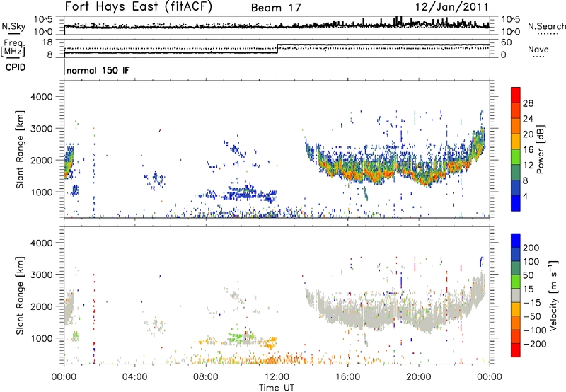Click the '18' frequency axis tick label

click(x=47, y=42)
